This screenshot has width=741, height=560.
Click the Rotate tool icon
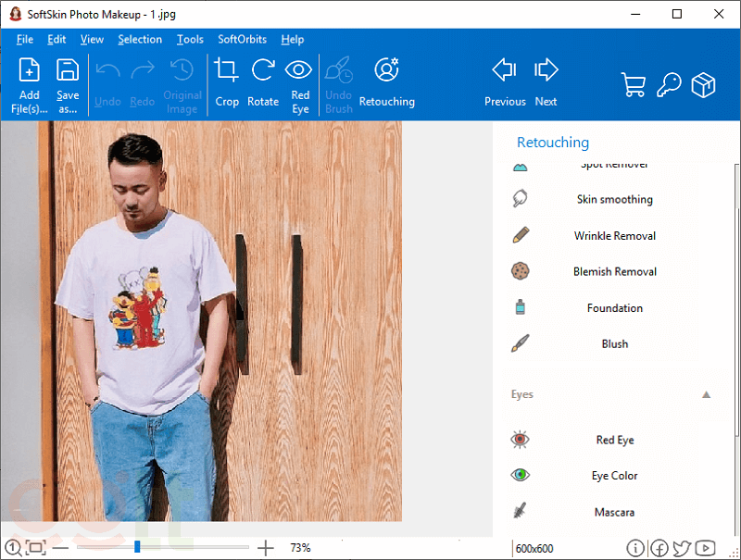263,71
